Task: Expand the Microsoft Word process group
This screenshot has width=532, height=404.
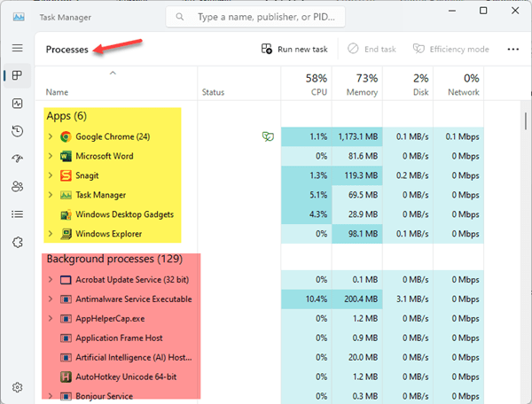Action: pos(51,156)
